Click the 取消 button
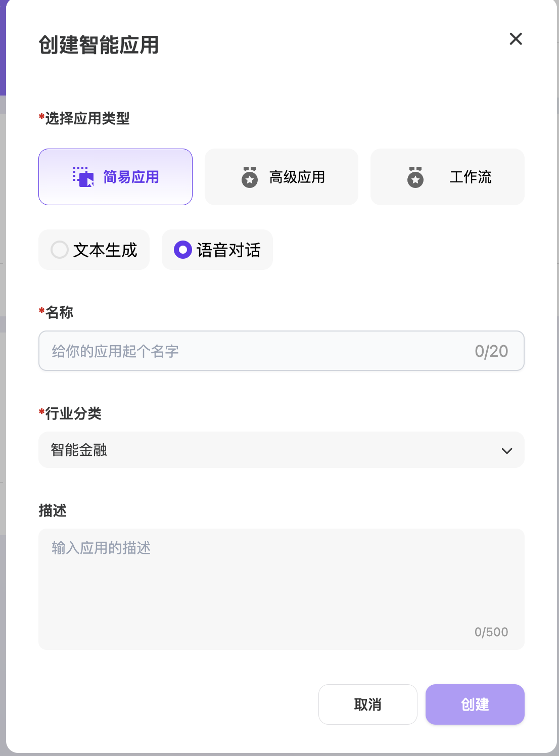 tap(368, 704)
